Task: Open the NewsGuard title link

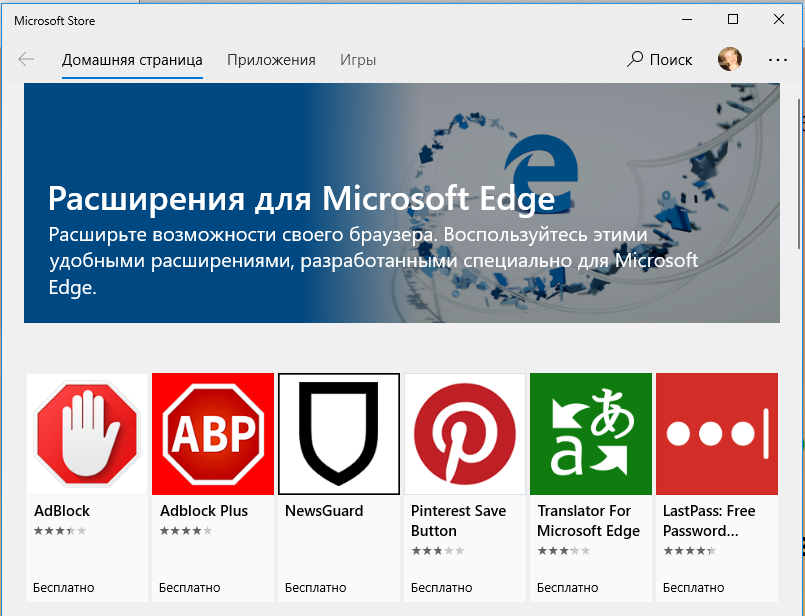Action: 324,511
